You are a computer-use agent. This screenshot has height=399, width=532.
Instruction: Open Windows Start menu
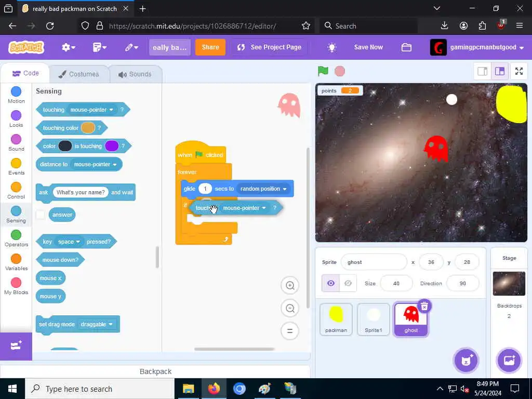coord(12,389)
